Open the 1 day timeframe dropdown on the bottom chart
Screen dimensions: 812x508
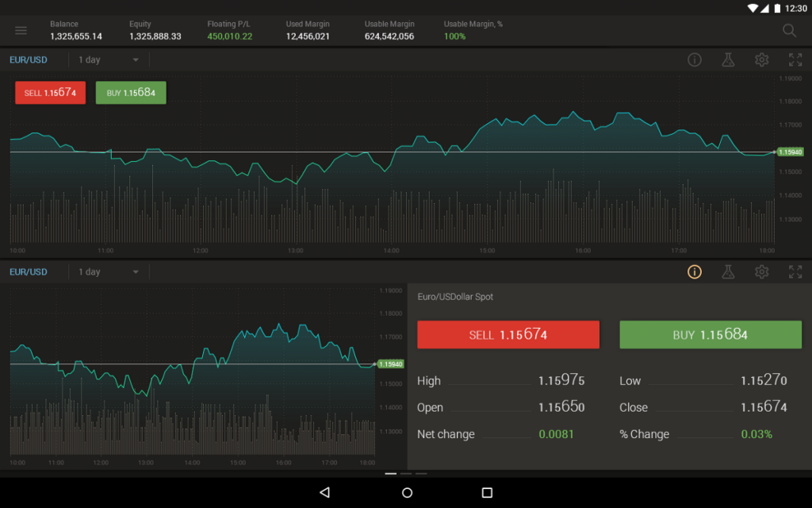109,271
